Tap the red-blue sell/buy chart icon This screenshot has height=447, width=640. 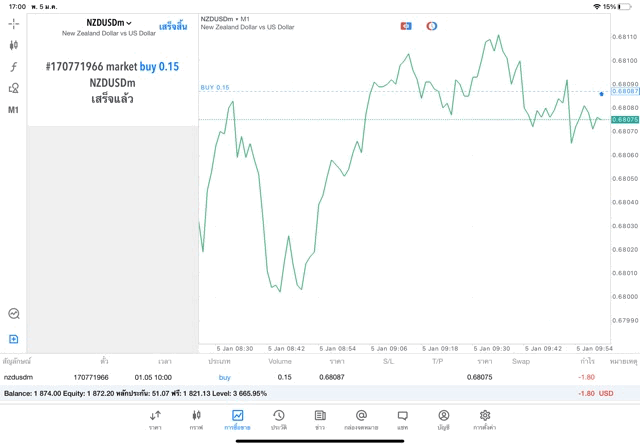(x=406, y=26)
